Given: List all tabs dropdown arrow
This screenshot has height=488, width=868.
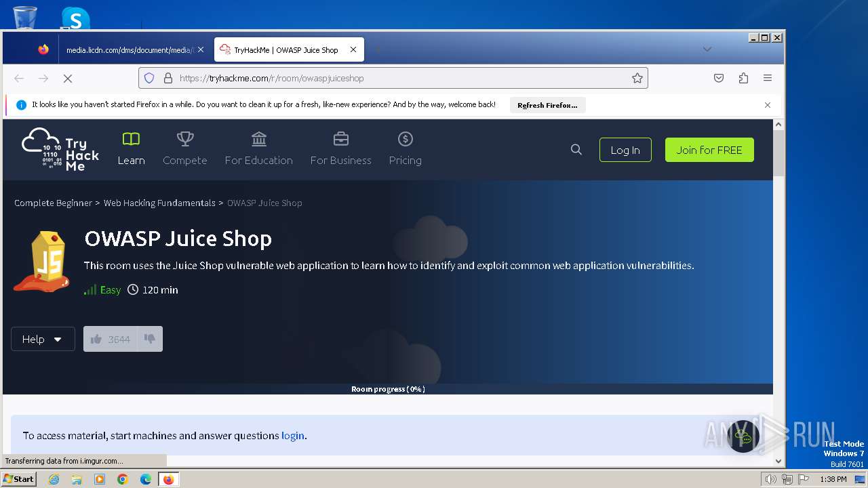Looking at the screenshot, I should point(707,49).
